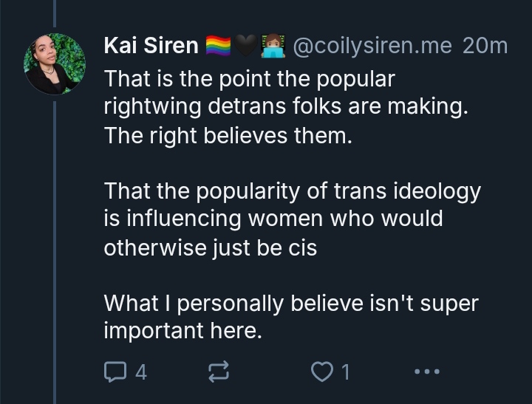Click the 'important here.' closing line
532x404 pixels.
183,330
